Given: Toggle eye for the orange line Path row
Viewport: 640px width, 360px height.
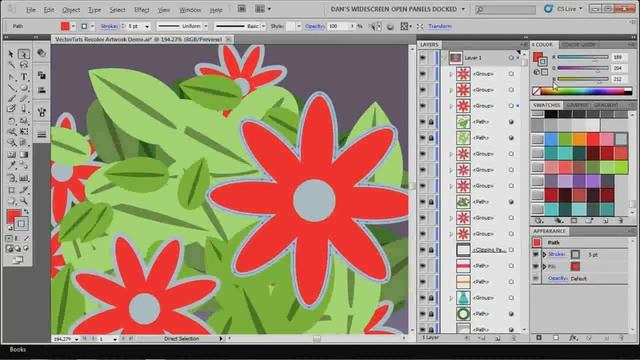Looking at the screenshot, I should tap(423, 282).
